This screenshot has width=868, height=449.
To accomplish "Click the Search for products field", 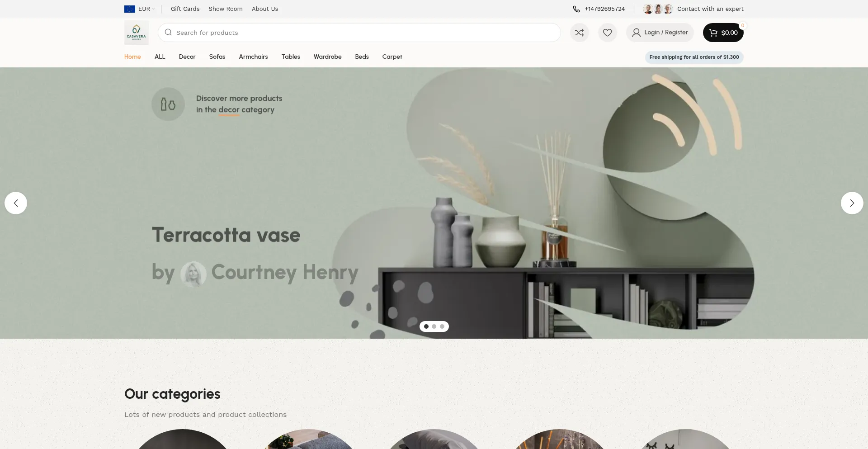I will 359,33.
